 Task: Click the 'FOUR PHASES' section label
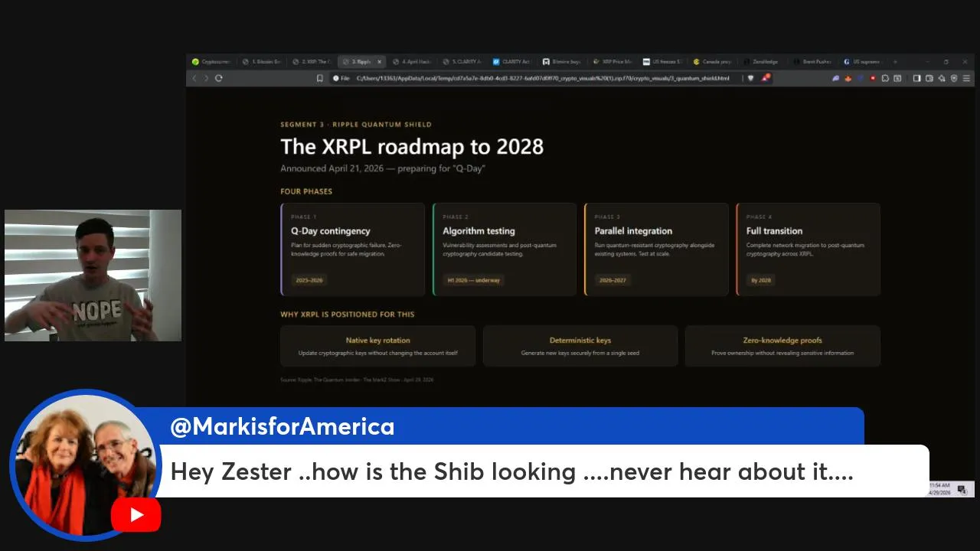click(306, 191)
